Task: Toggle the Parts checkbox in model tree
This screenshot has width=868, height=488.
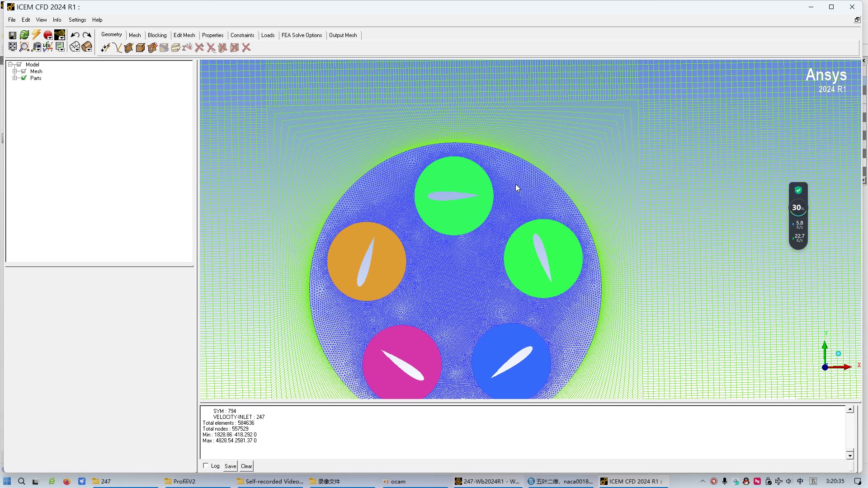Action: pos(24,78)
